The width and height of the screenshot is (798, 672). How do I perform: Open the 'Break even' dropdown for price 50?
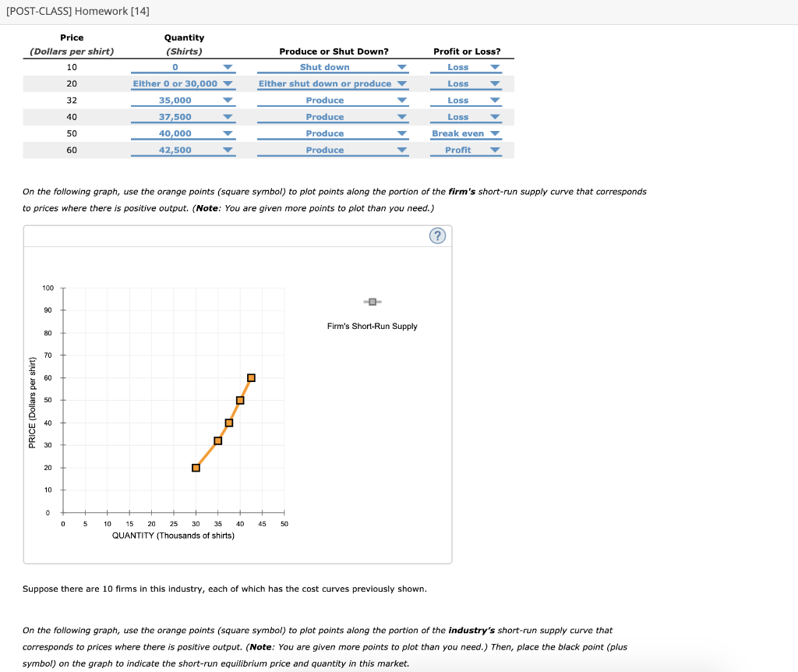click(x=465, y=133)
